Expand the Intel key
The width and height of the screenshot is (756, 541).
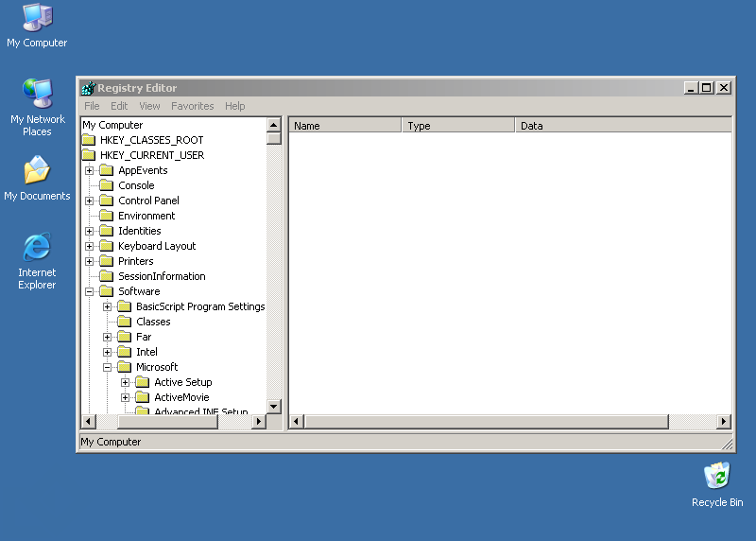(x=107, y=352)
